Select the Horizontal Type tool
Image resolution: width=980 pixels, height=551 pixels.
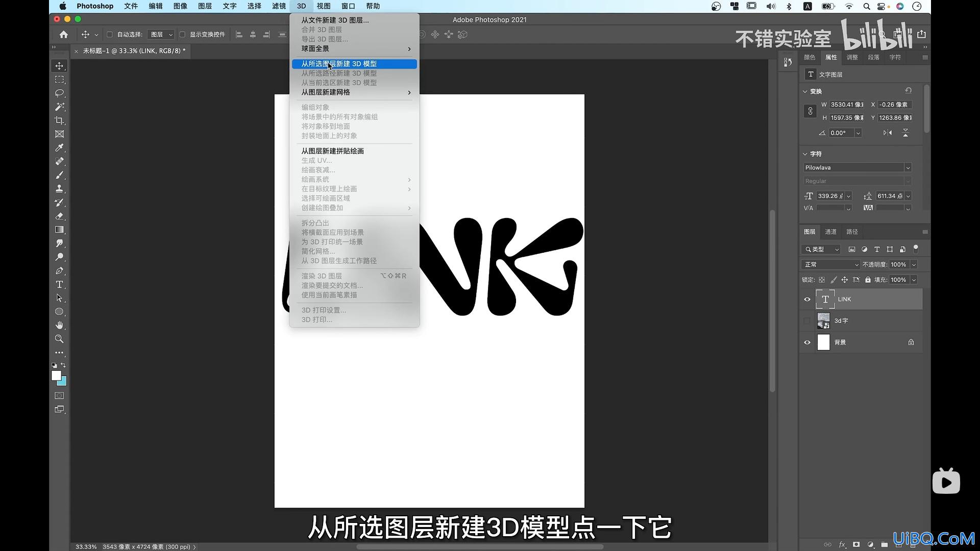point(59,284)
